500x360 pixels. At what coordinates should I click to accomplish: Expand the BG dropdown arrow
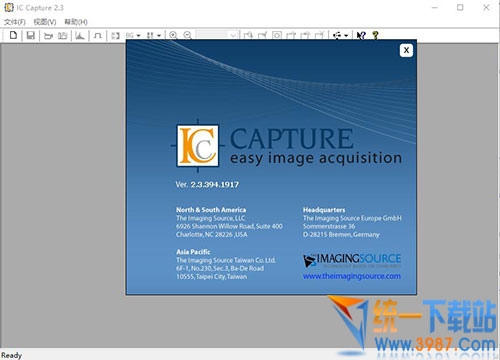coord(138,35)
